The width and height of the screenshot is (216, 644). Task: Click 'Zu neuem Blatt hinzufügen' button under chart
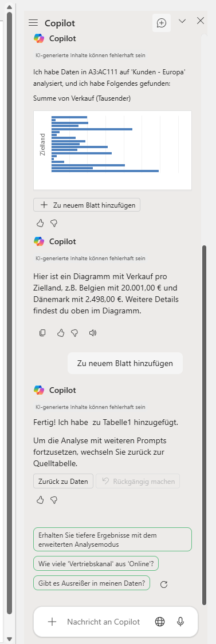(87, 205)
